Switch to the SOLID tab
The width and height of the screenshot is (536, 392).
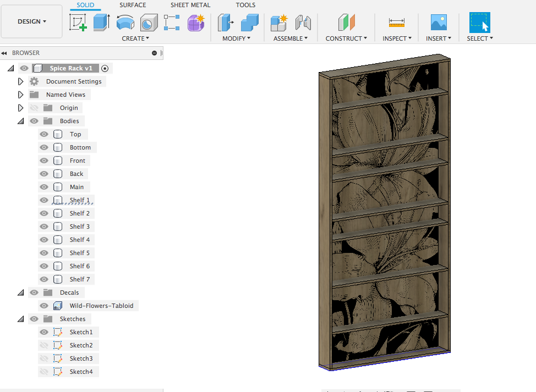tap(85, 5)
